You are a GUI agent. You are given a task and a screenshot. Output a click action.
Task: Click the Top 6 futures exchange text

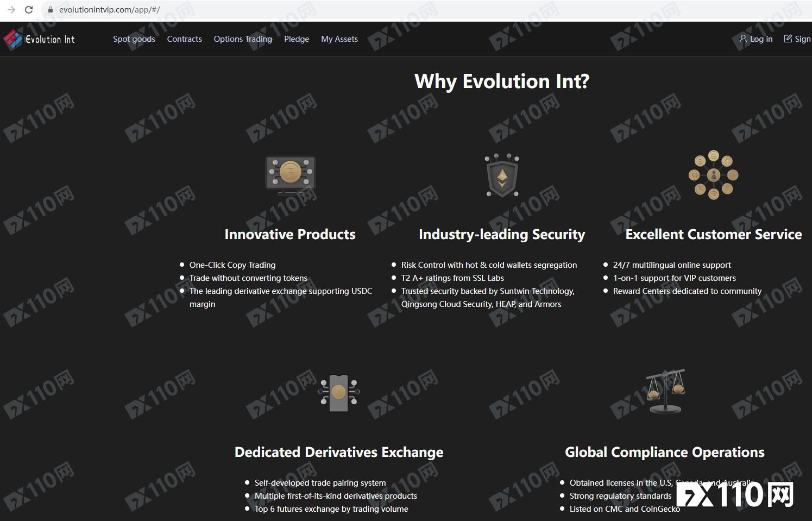click(331, 509)
